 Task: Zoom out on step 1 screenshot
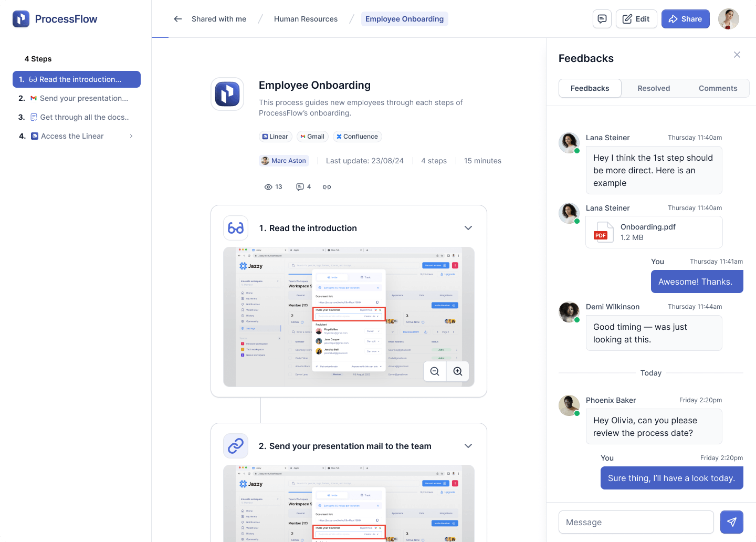tap(435, 371)
